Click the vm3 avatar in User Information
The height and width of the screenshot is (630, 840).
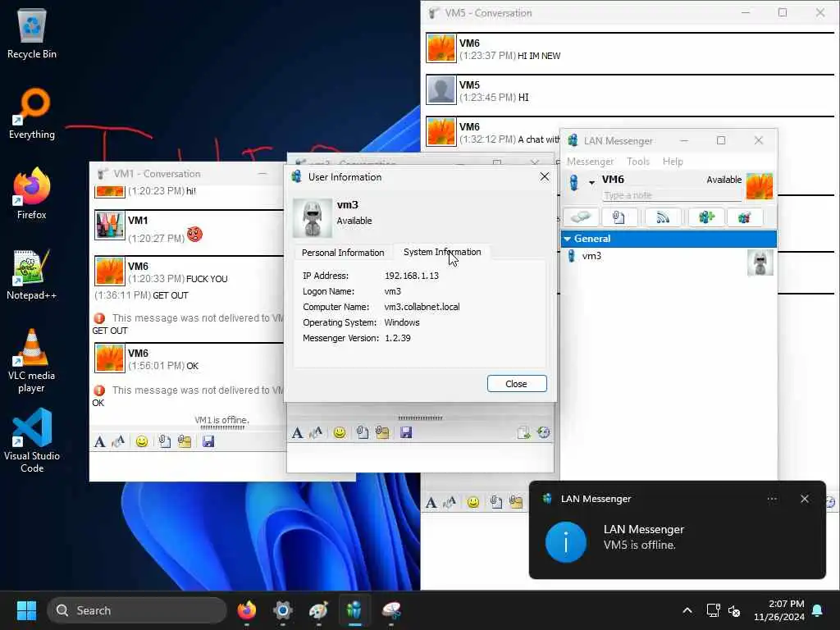coord(313,217)
